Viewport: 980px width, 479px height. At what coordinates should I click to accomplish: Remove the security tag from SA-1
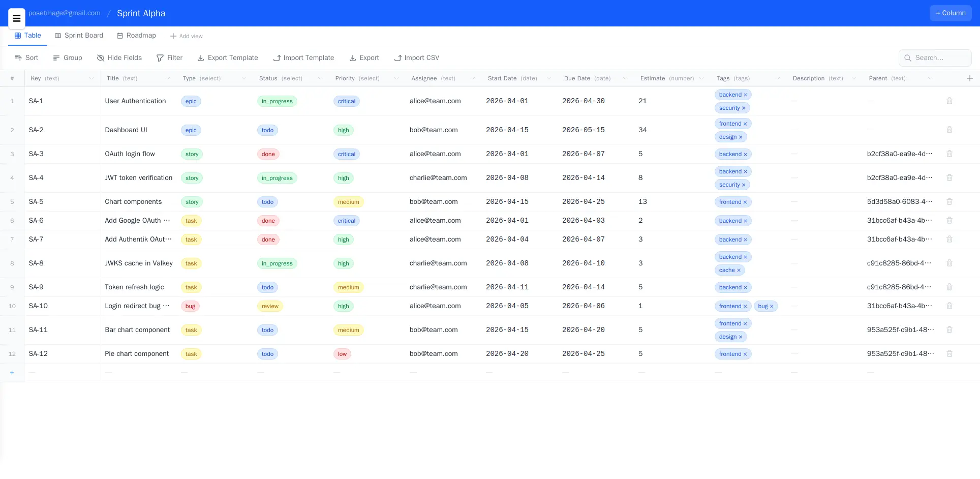[x=744, y=108]
